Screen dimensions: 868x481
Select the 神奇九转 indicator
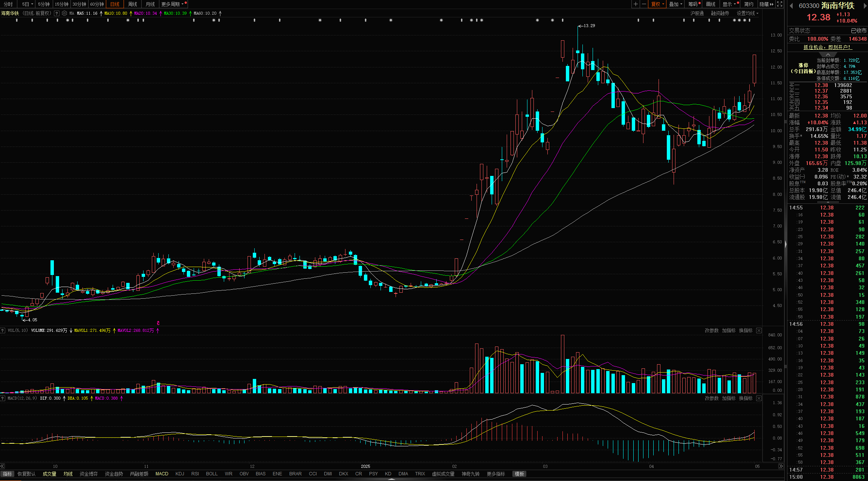(x=471, y=474)
